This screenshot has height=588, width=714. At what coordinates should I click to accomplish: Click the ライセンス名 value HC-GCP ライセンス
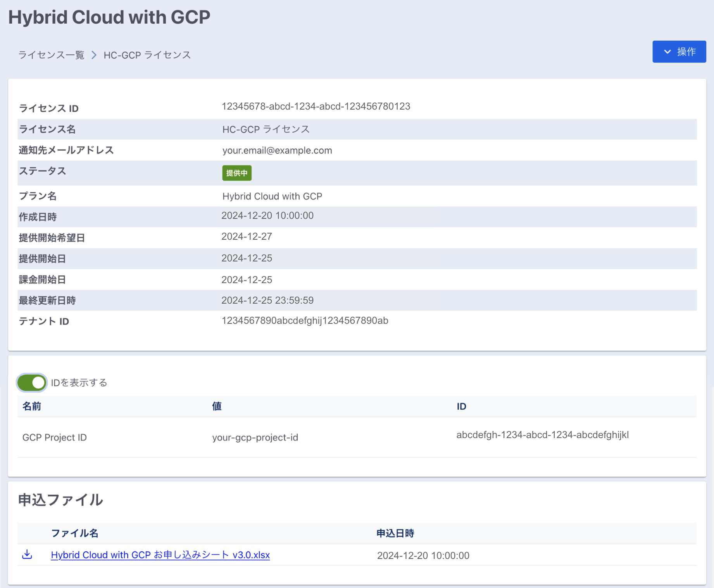coord(266,129)
